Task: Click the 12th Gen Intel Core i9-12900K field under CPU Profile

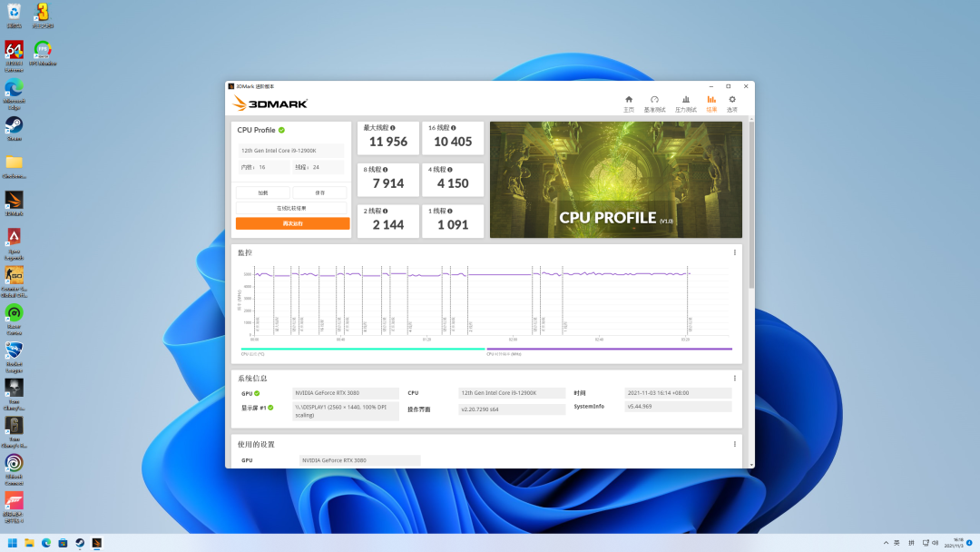Action: 291,151
